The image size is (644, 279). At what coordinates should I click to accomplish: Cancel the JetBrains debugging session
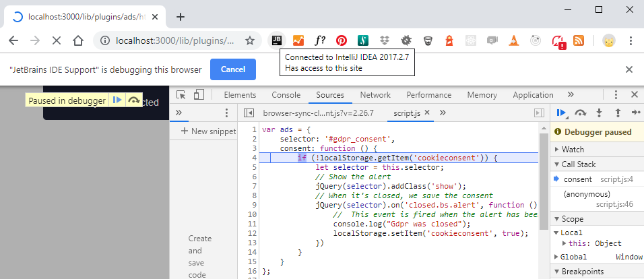point(232,69)
